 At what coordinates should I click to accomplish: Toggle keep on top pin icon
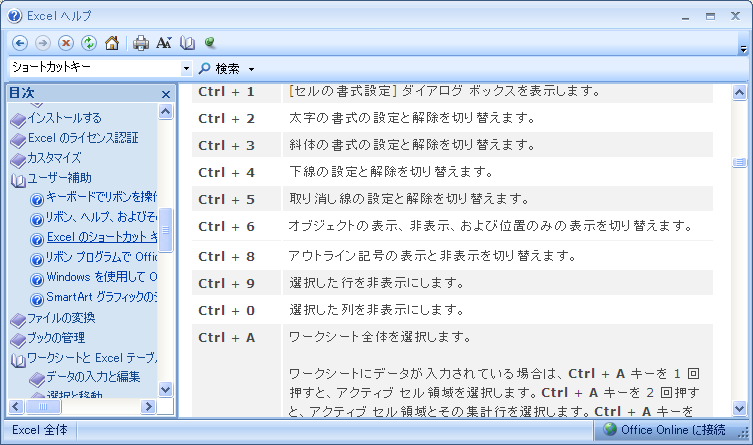click(209, 43)
